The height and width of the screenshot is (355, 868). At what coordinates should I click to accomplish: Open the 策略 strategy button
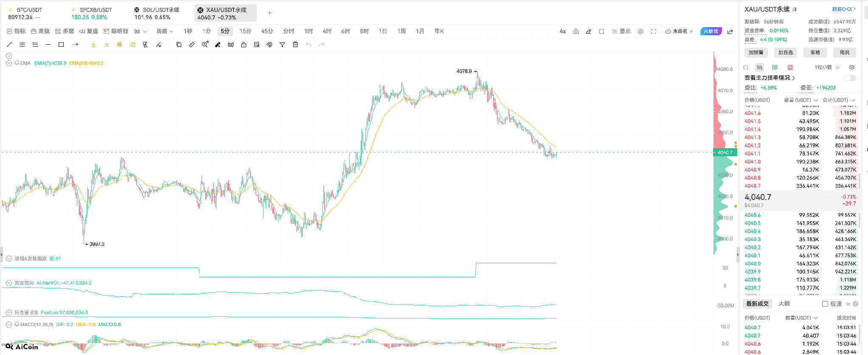pos(815,53)
